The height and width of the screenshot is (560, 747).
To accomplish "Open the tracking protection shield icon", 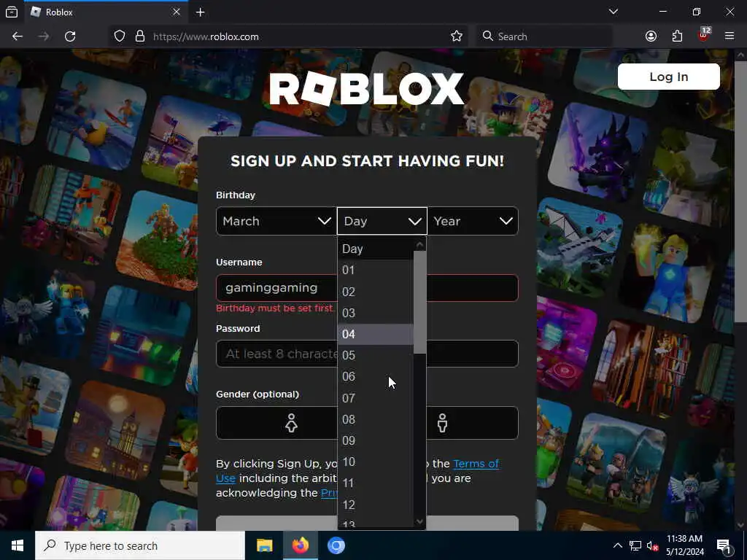I will [x=120, y=36].
